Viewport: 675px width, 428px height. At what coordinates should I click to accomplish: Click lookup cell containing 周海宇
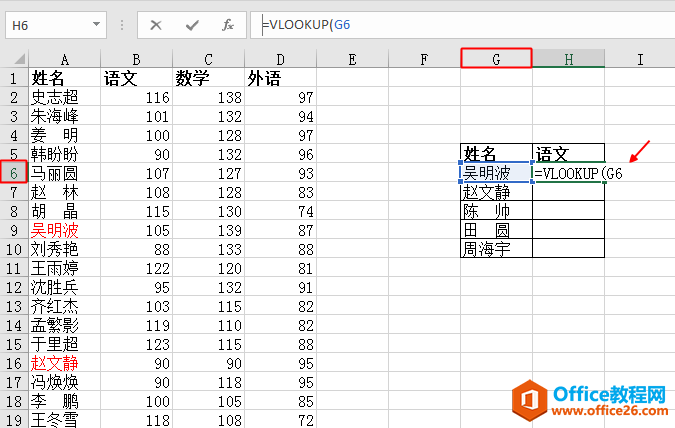point(496,248)
